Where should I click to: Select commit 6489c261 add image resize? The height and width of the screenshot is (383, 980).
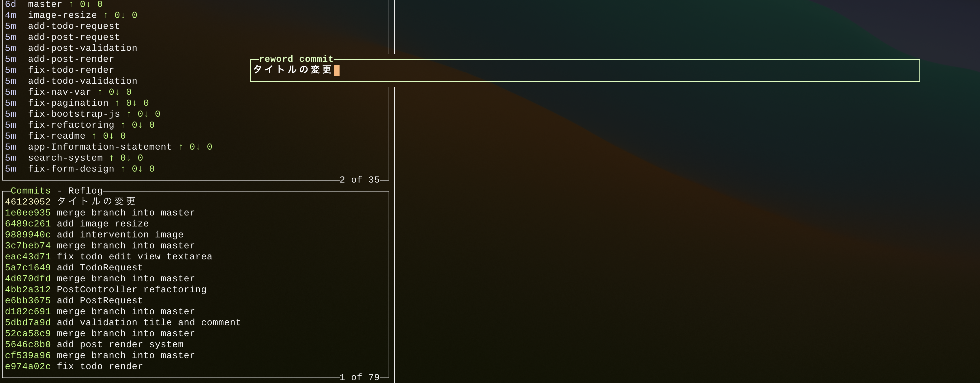(x=76, y=224)
